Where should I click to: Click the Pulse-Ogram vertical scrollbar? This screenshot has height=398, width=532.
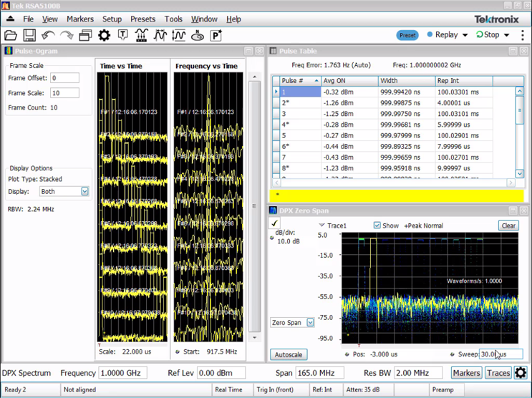click(x=254, y=208)
